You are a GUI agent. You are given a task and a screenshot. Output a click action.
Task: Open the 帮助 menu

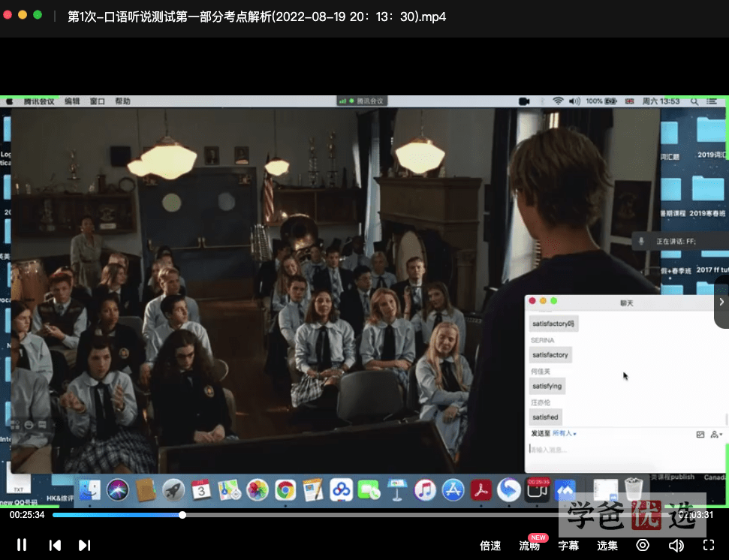[x=122, y=101]
